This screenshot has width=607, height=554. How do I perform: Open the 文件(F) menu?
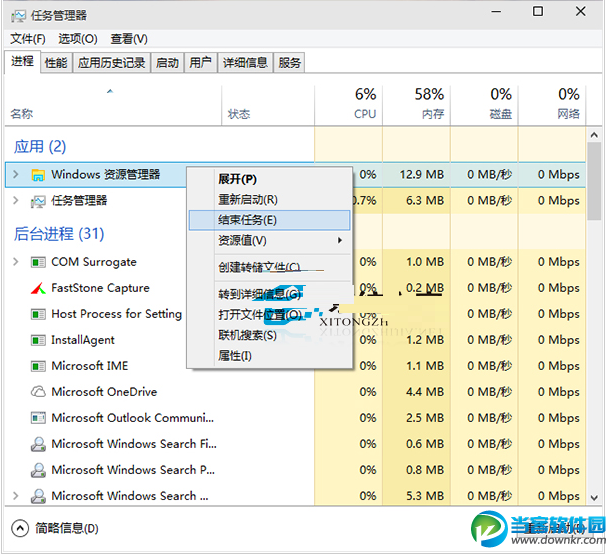pyautogui.click(x=27, y=39)
